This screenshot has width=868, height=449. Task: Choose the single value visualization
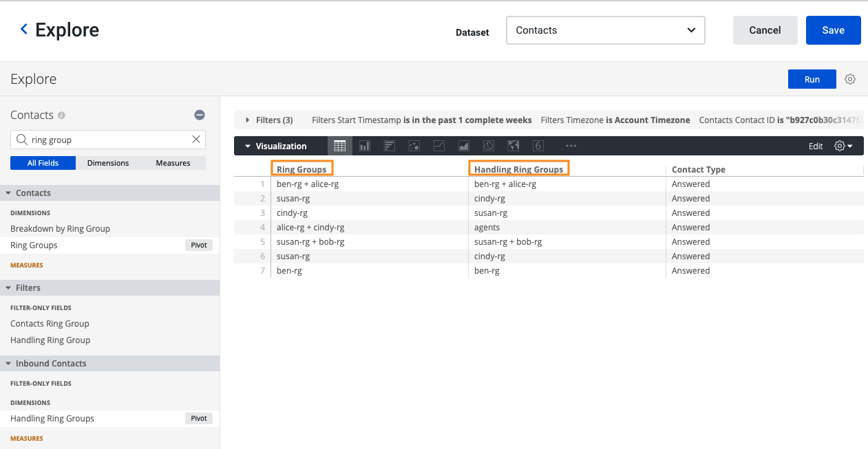(538, 145)
